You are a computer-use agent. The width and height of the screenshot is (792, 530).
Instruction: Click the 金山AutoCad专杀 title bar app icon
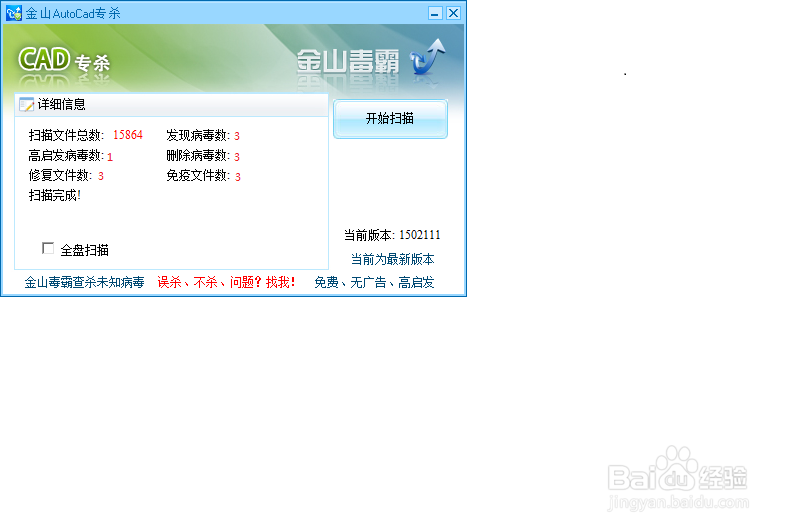(x=14, y=13)
